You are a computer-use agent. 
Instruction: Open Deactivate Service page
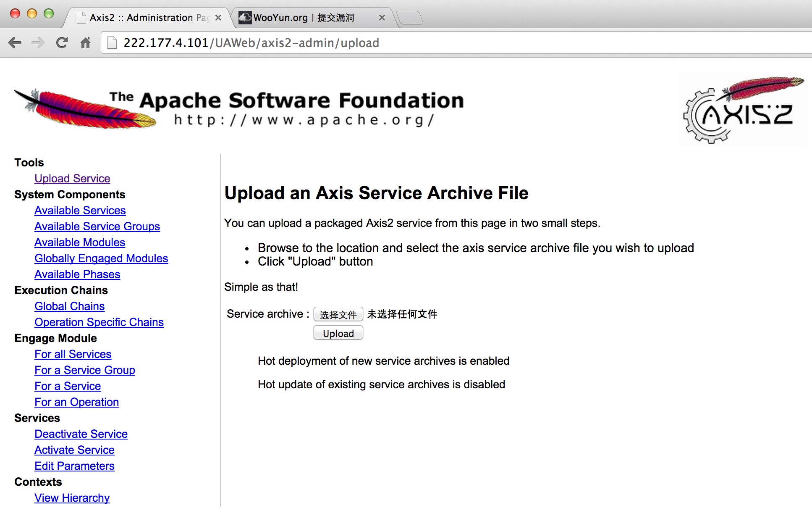pos(81,434)
